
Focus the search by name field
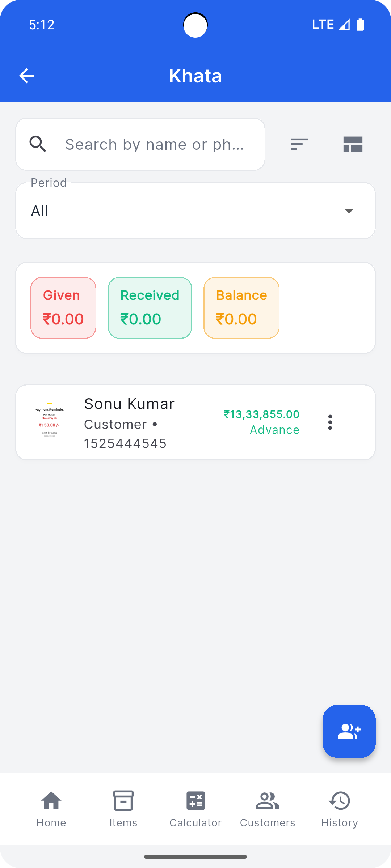coord(156,144)
